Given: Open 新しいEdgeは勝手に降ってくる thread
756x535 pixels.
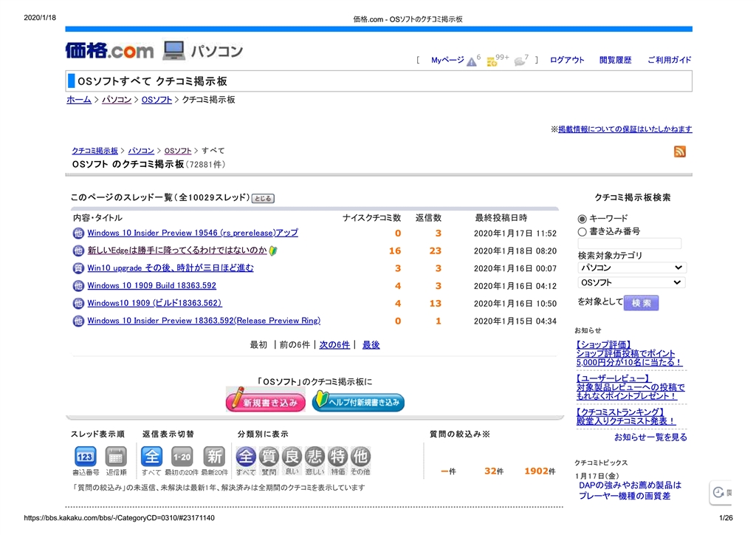Looking at the screenshot, I should pos(177,251).
